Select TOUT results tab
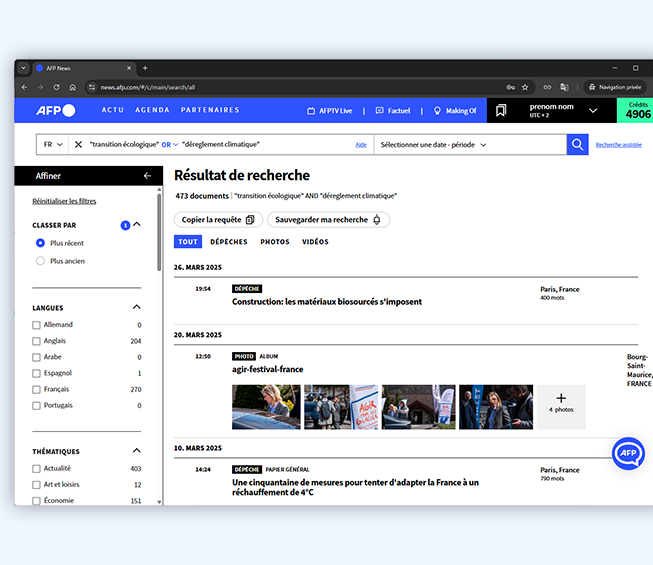653x565 pixels. pos(188,241)
